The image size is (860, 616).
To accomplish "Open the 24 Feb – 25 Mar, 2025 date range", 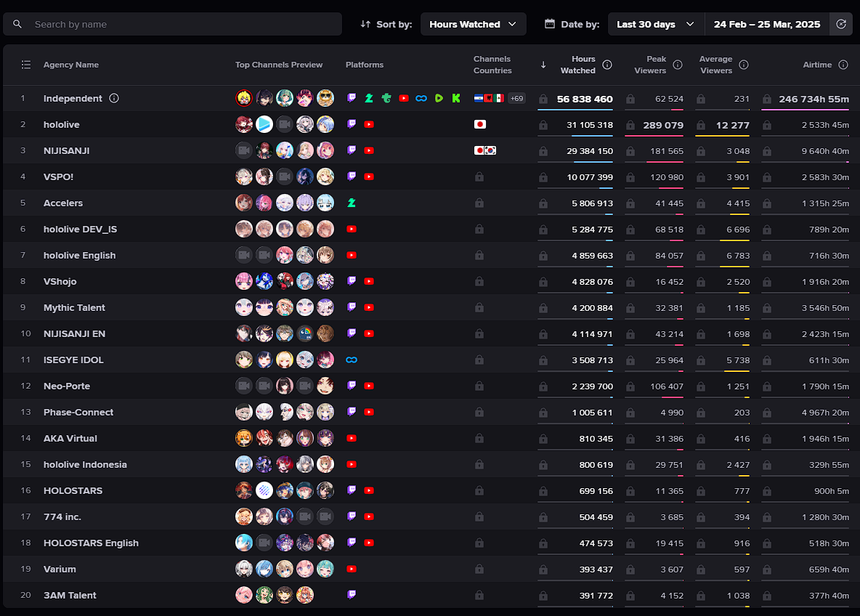I will [x=767, y=24].
